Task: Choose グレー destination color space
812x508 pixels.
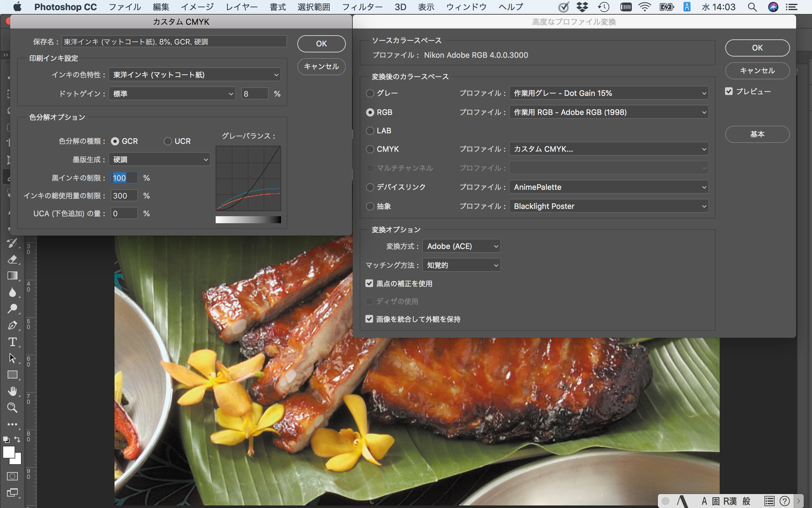Action: coord(370,93)
